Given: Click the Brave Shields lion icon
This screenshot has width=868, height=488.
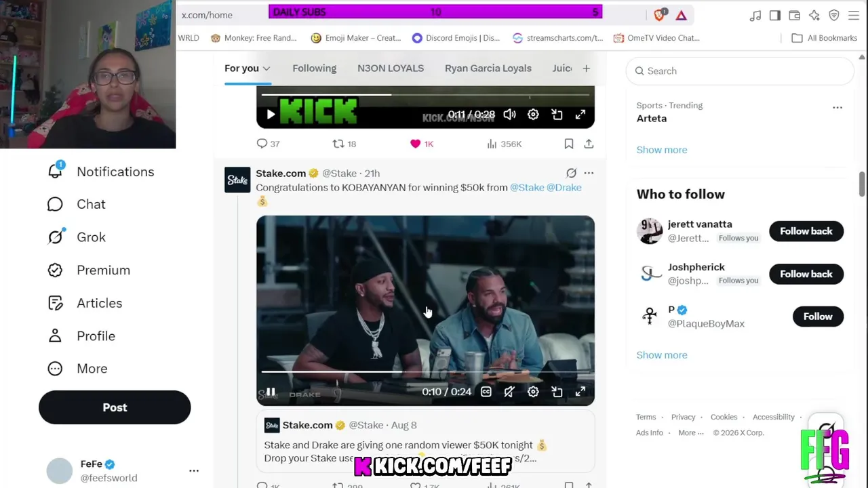Looking at the screenshot, I should pos(660,15).
